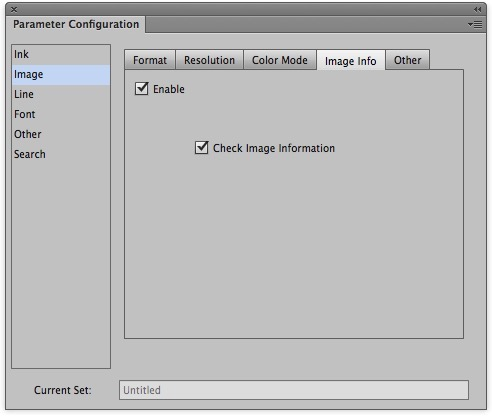
Task: Open the Other tab
Action: tap(407, 60)
